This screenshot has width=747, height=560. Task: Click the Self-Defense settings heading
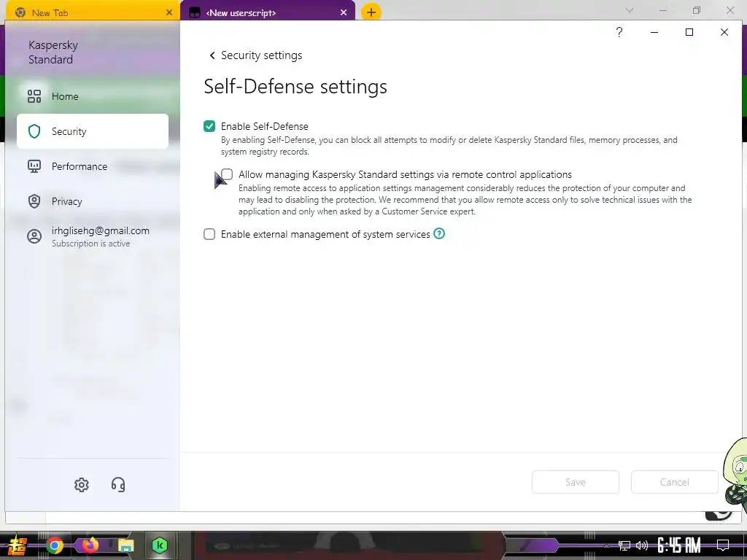(295, 87)
